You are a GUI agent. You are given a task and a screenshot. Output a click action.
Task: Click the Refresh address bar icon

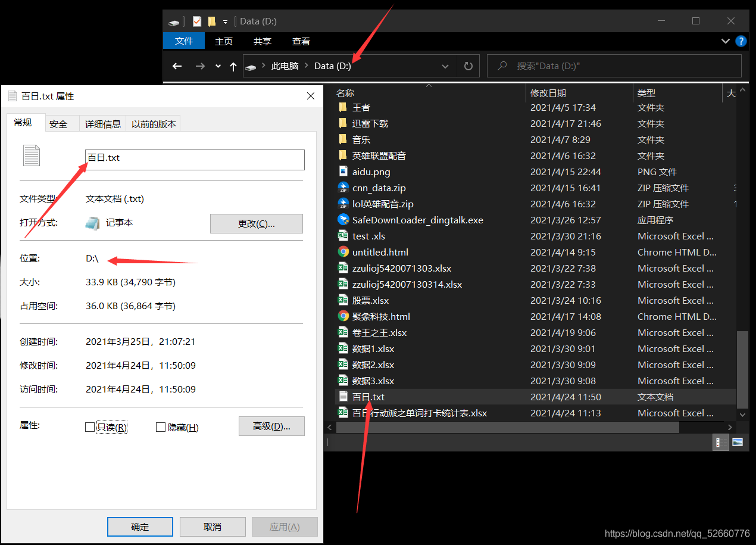[468, 66]
